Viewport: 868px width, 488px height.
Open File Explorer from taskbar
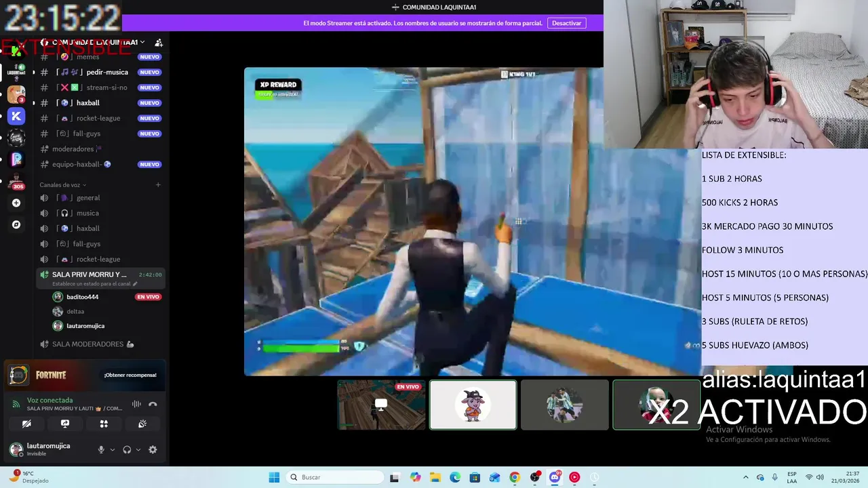tap(435, 477)
